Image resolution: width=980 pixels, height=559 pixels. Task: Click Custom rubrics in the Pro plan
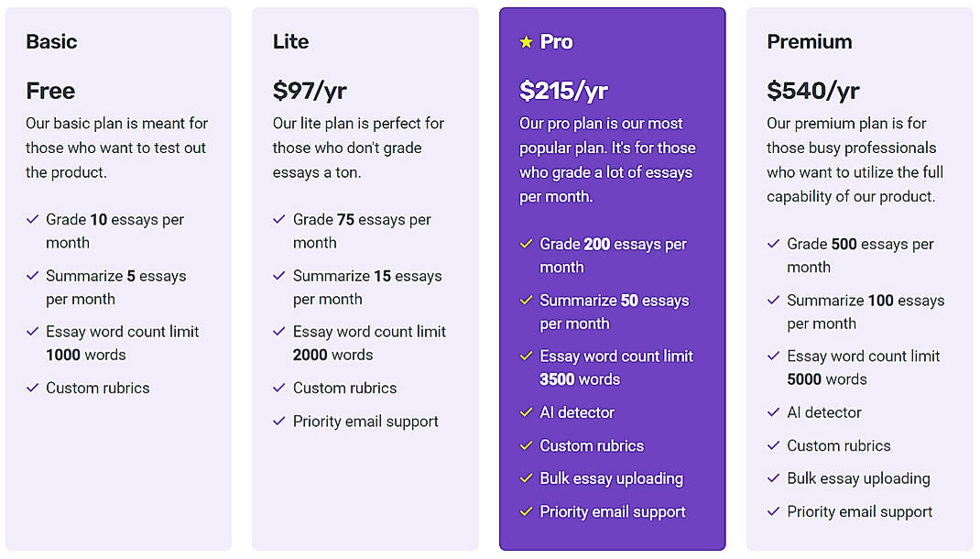(x=593, y=445)
